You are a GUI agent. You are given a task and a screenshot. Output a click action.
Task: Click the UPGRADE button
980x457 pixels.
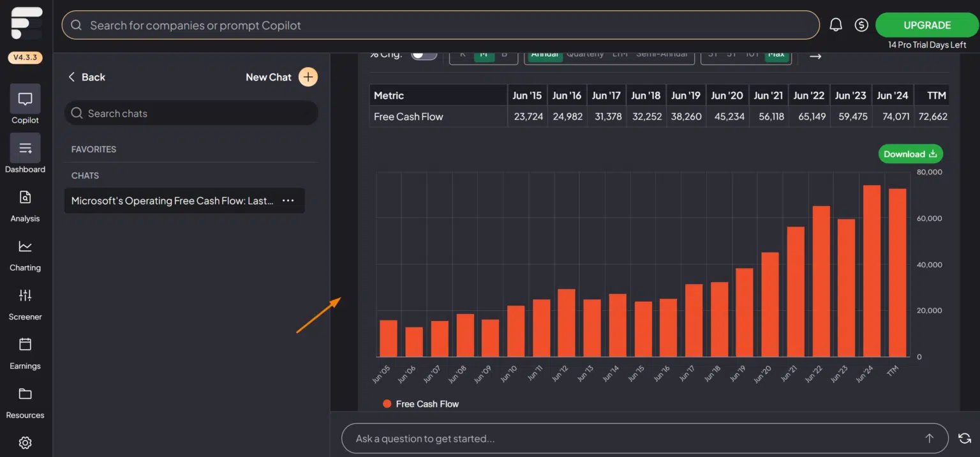[x=926, y=25]
